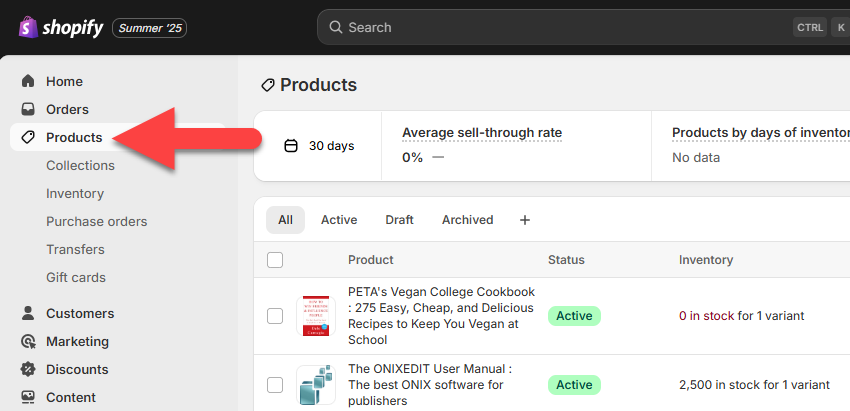This screenshot has width=850, height=411.
Task: Open PETA's Vegan College Cookbook product
Action: pos(441,316)
